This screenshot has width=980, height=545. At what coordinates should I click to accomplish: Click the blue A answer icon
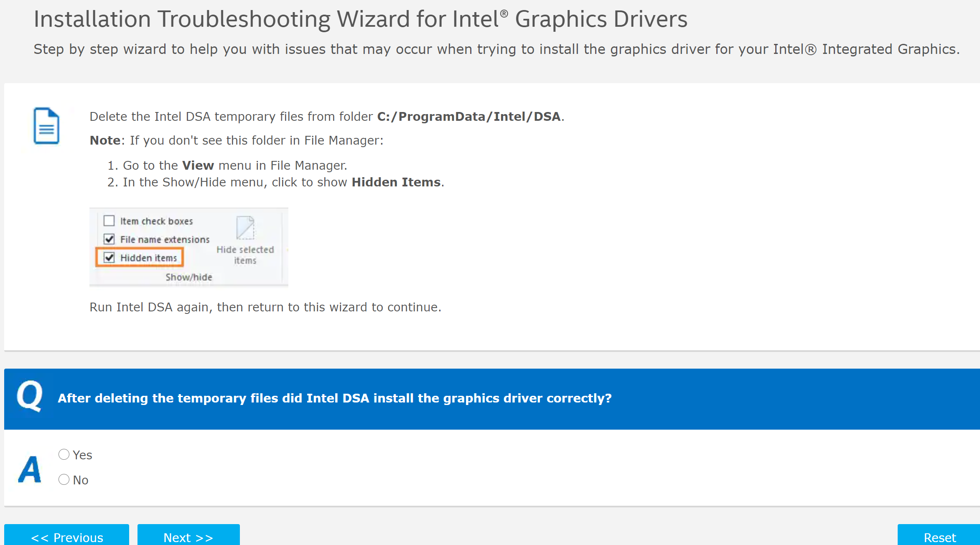point(30,469)
